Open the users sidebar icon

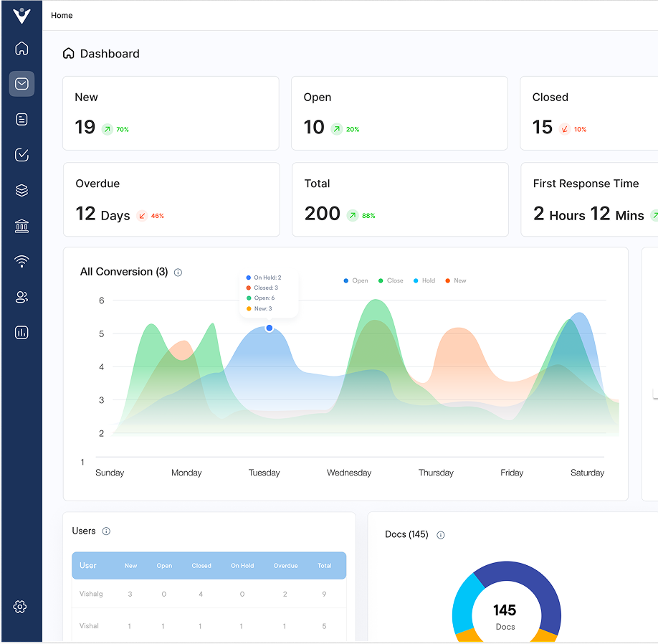tap(22, 297)
